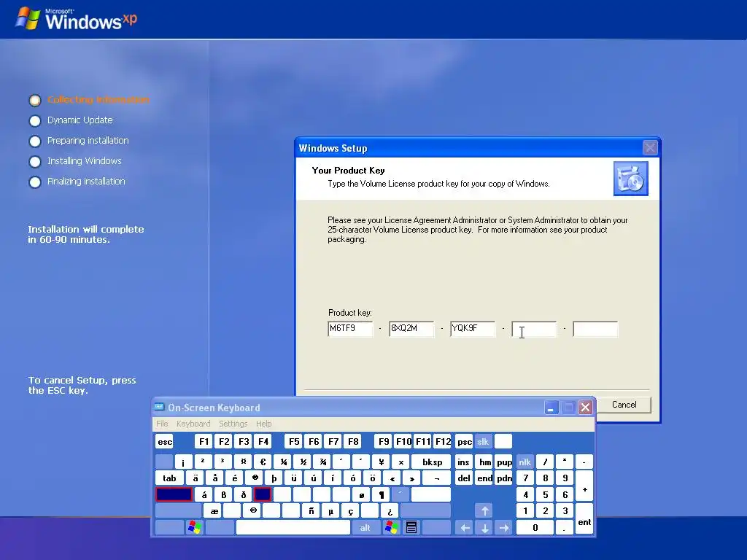Tap the application menu key on the keyboard
This screenshot has width=747, height=560.
pos(411,528)
